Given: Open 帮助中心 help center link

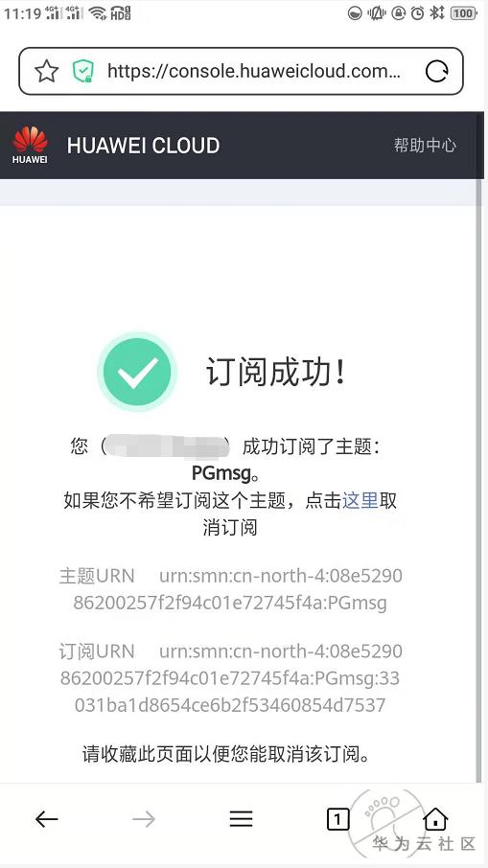Looking at the screenshot, I should [x=425, y=145].
